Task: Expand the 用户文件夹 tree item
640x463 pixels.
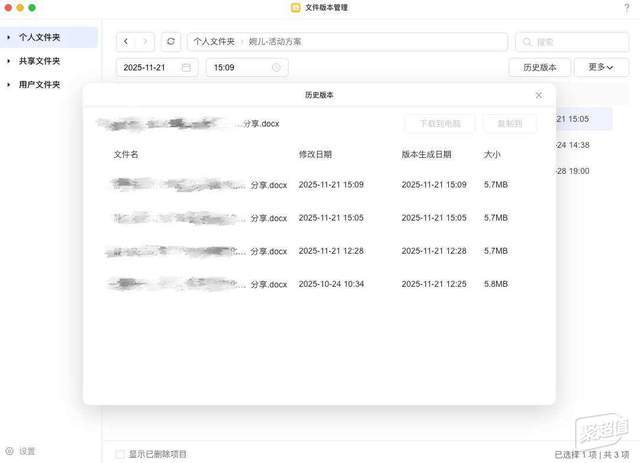Action: 9,85
